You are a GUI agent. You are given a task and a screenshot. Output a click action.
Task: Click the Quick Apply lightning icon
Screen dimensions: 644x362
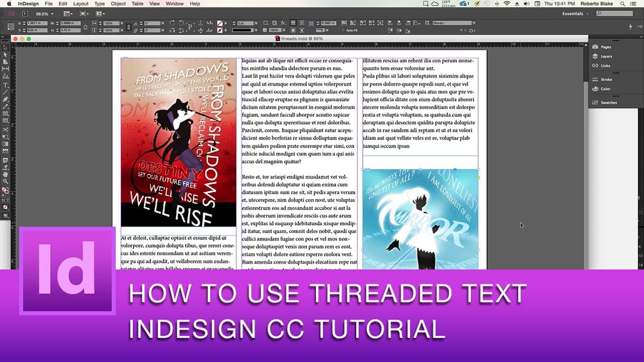pyautogui.click(x=631, y=26)
